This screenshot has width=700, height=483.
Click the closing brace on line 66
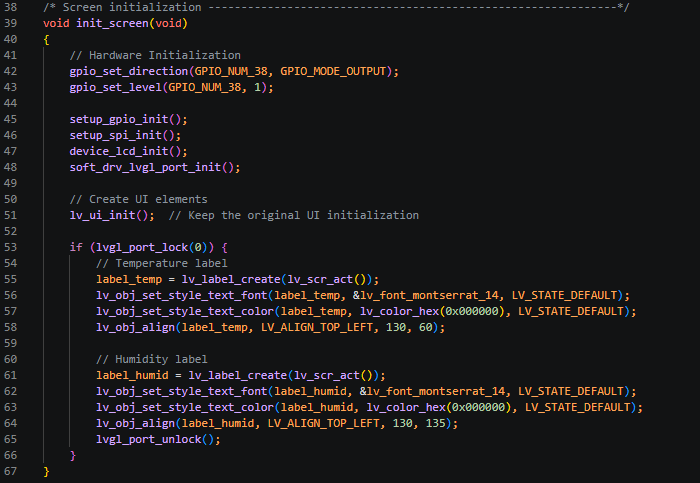point(73,456)
